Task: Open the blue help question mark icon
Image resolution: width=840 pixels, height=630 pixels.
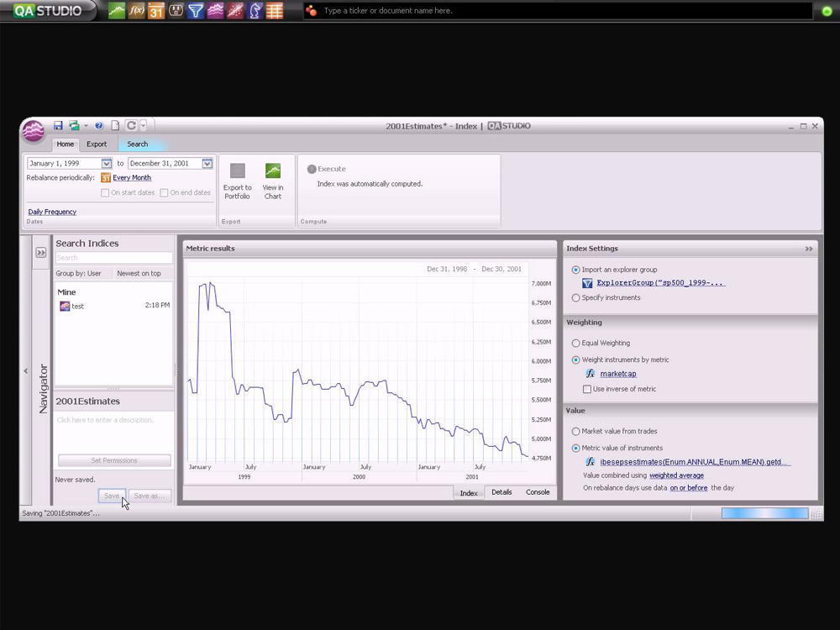Action: 99,125
